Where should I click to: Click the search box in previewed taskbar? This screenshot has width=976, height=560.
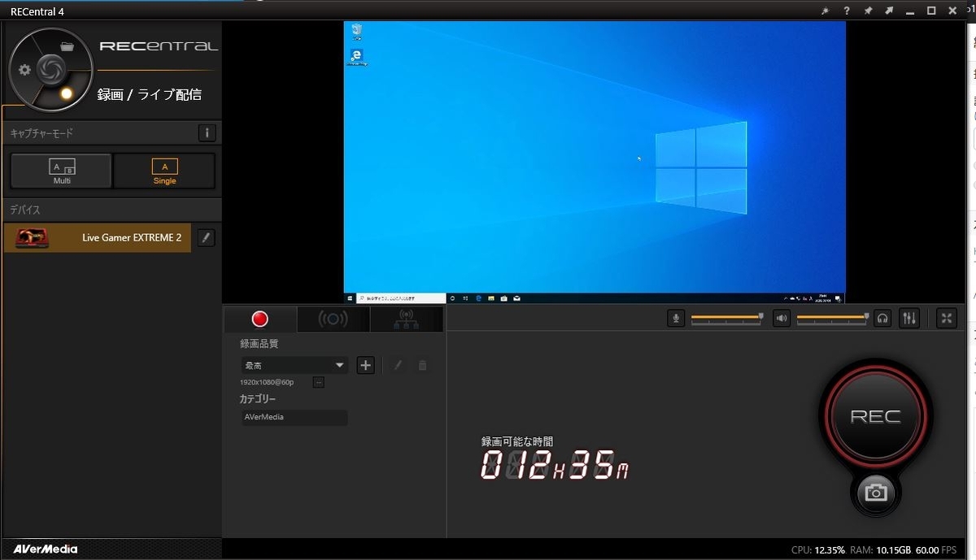tap(401, 298)
